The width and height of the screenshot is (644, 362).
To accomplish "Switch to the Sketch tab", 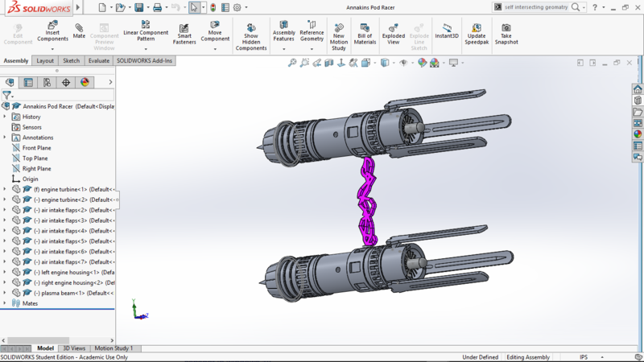I will pyautogui.click(x=71, y=61).
